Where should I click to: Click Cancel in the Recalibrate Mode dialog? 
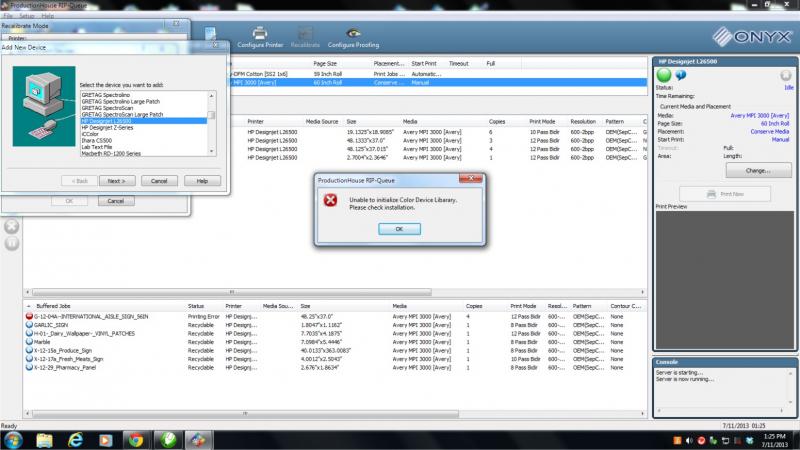[x=116, y=201]
